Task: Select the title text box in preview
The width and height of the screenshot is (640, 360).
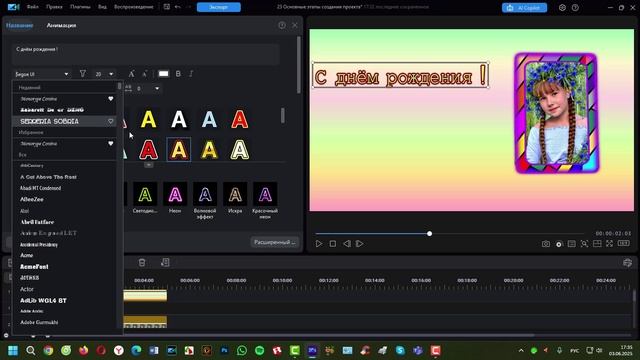Action: [x=400, y=75]
